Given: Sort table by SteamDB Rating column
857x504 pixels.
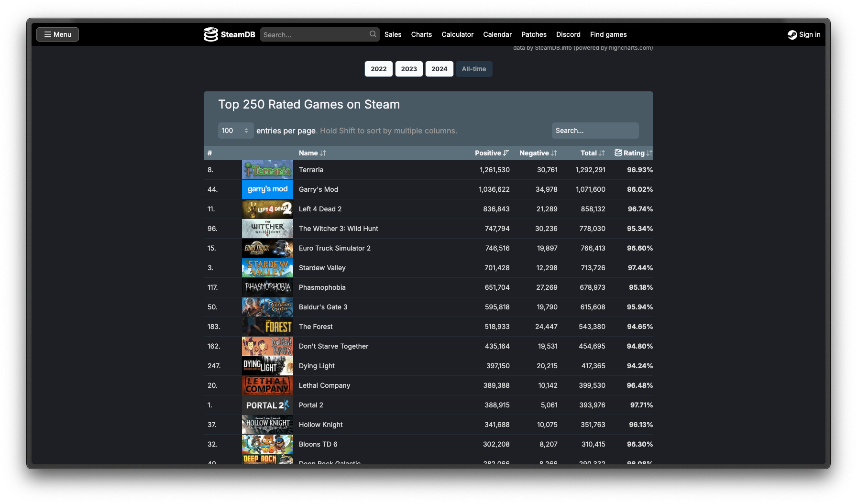Looking at the screenshot, I should (x=633, y=153).
